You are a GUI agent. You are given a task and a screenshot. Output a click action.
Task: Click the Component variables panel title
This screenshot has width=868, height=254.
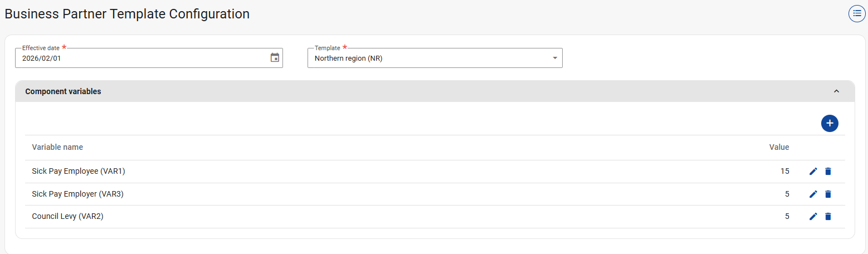tap(64, 91)
